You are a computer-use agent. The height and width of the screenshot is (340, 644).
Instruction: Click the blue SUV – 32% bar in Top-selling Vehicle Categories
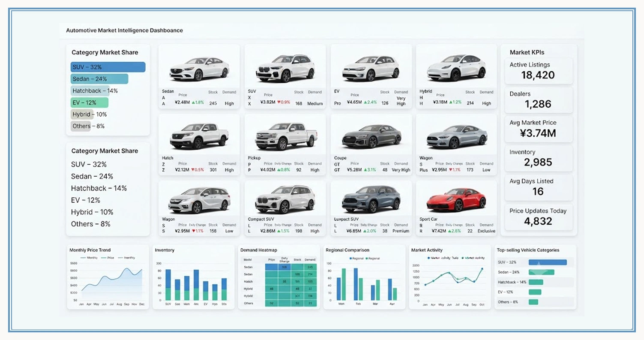(548, 262)
